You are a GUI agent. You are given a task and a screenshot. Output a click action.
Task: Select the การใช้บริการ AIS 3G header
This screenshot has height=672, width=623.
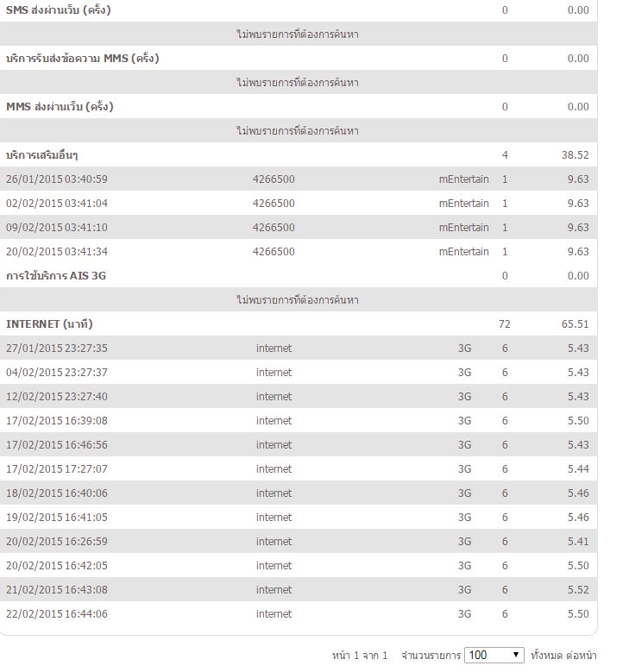pos(299,275)
